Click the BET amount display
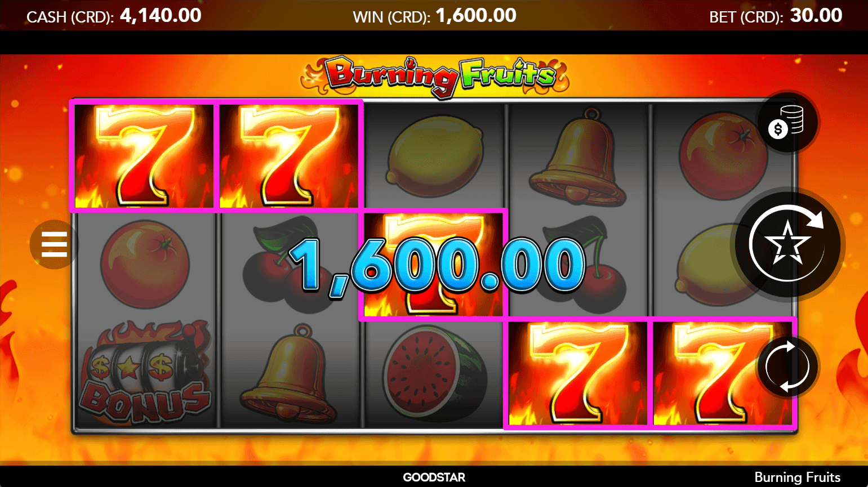Viewport: 868px width, 487px height. point(776,16)
